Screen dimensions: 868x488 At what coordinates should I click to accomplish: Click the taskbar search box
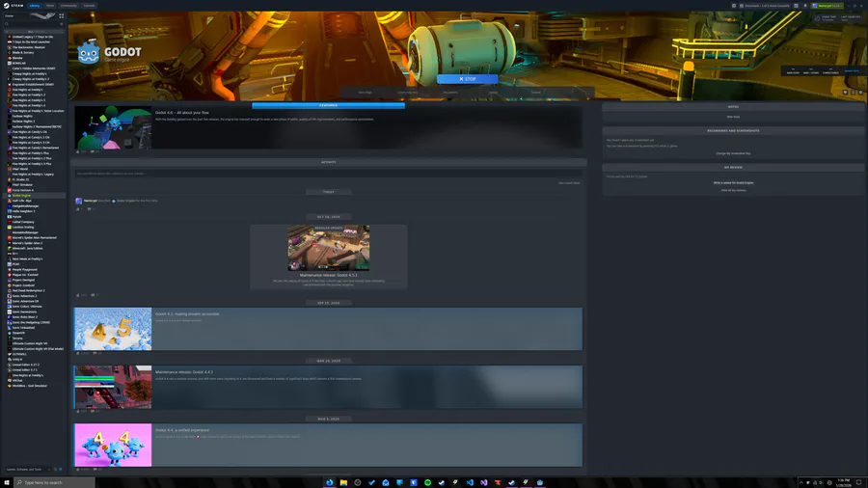point(54,482)
